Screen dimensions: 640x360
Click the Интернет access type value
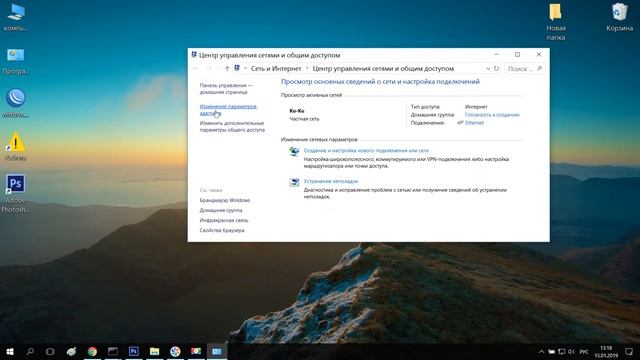coord(476,107)
